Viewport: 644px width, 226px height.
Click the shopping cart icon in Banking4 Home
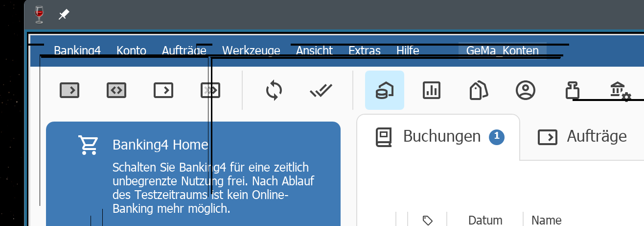tap(88, 145)
